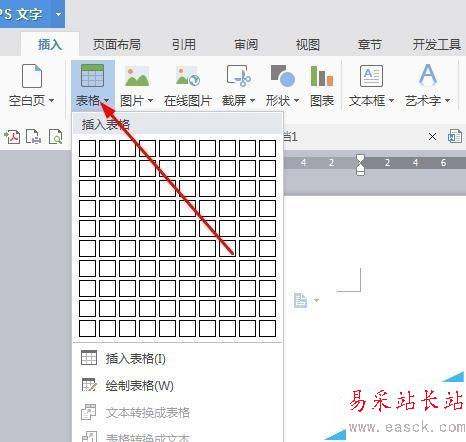
Task: Select bottom-left cell of table grid
Action: [87, 328]
